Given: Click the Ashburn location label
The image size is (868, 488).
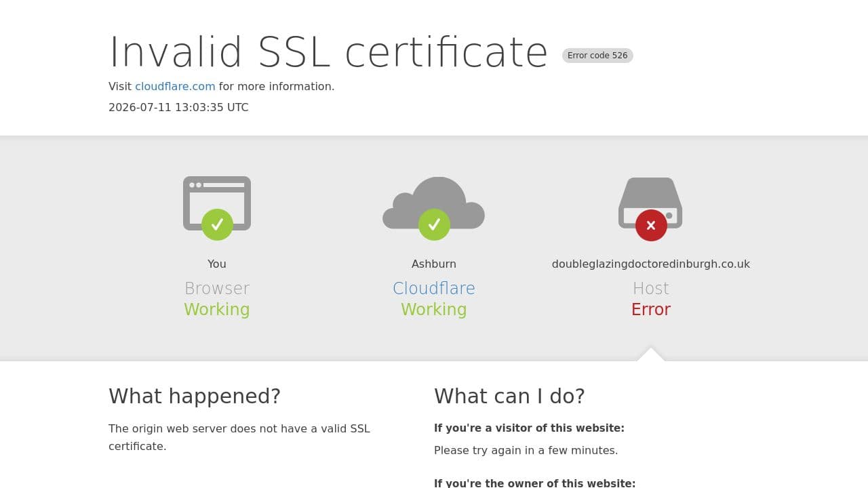Looking at the screenshot, I should point(434,264).
